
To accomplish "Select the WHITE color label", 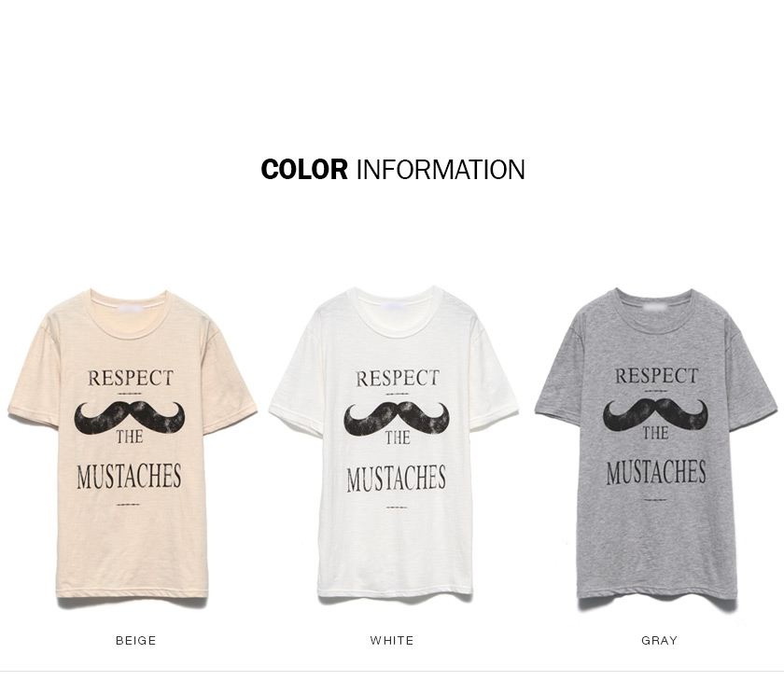I will coord(392,641).
